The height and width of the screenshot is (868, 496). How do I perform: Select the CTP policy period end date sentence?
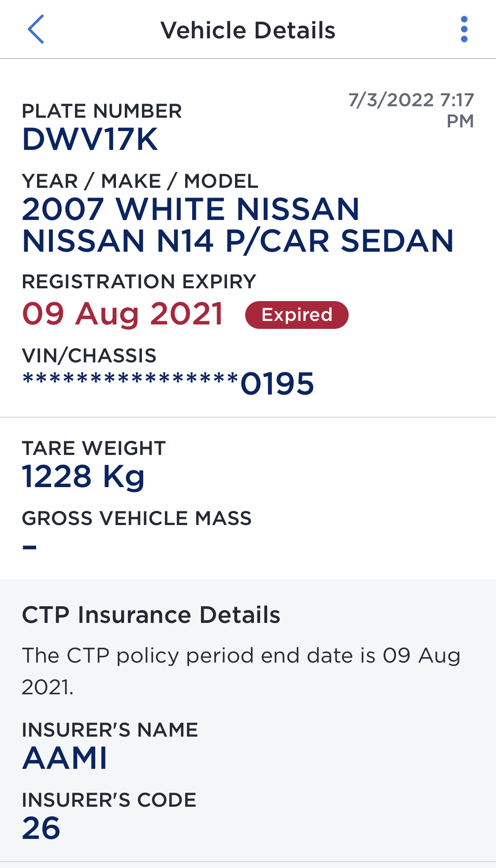pos(241,671)
